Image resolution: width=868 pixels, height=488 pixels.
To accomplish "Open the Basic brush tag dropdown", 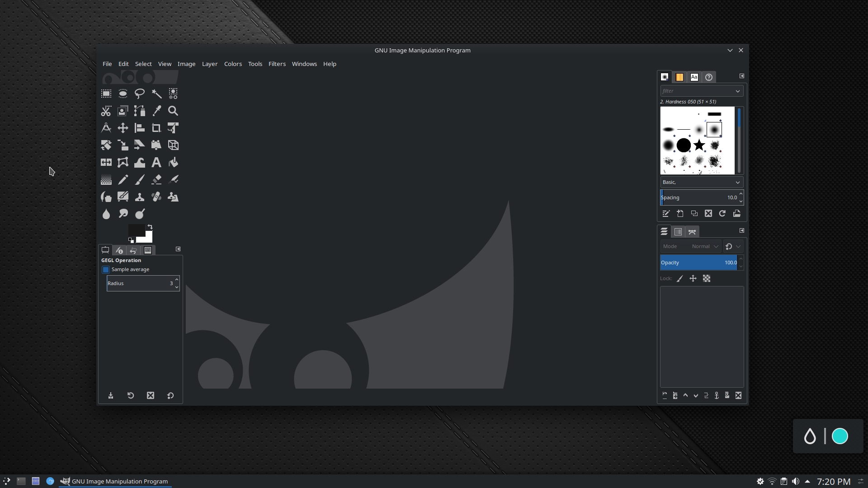I will coord(702,182).
